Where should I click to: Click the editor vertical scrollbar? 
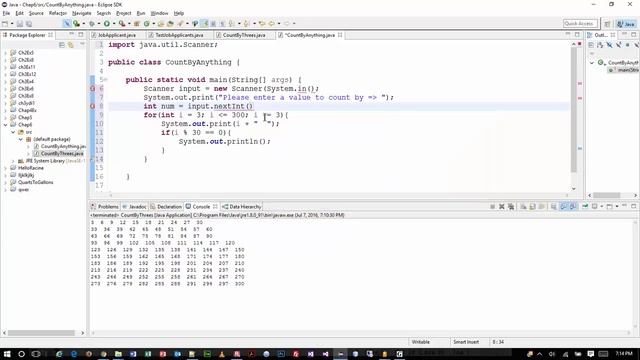(573, 110)
